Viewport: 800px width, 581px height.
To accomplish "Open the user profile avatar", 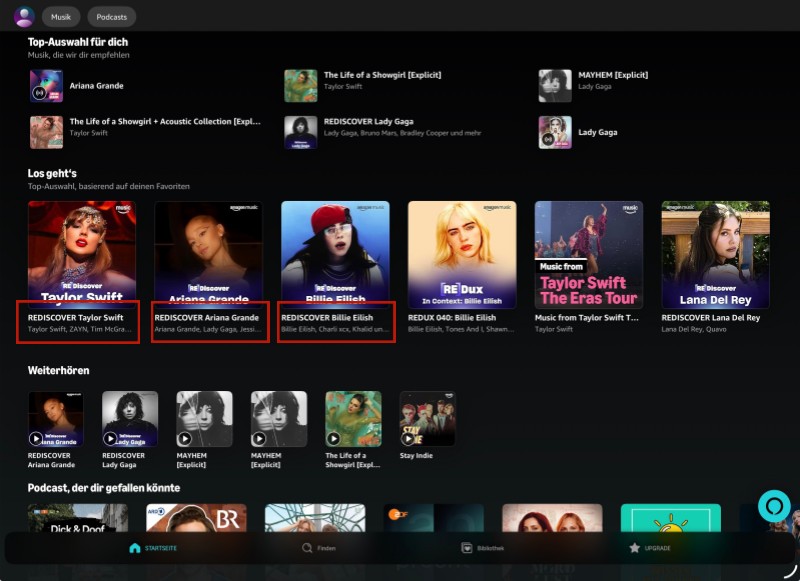I will tap(24, 17).
